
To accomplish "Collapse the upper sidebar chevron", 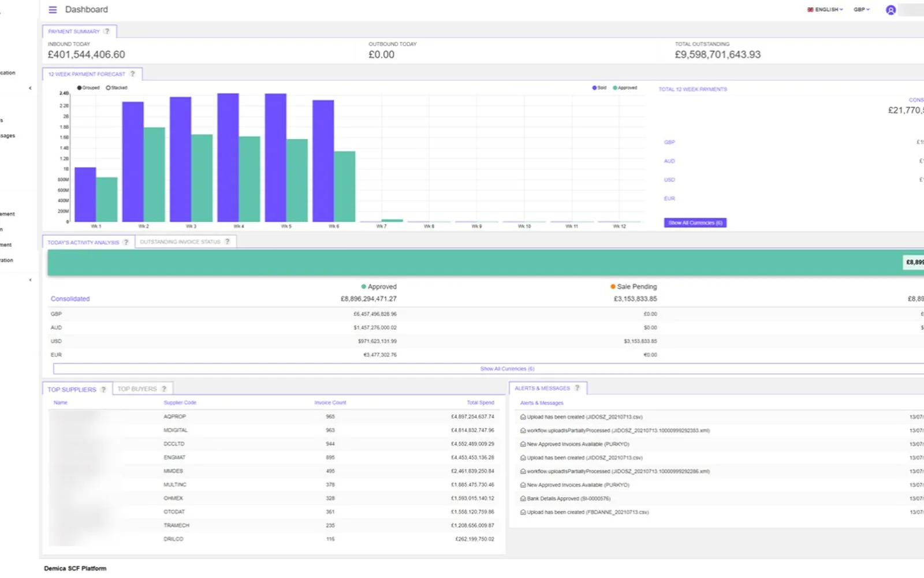I will pos(30,88).
